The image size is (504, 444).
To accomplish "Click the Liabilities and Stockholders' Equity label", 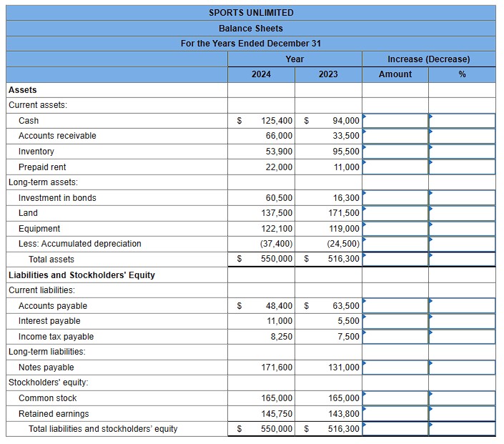I will pos(81,275).
